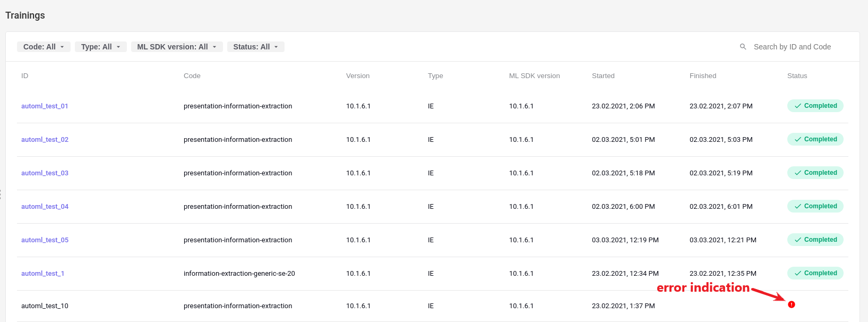Viewport: 868px width, 322px height.
Task: Click Completed status badge for automl_test_01
Action: click(x=815, y=106)
